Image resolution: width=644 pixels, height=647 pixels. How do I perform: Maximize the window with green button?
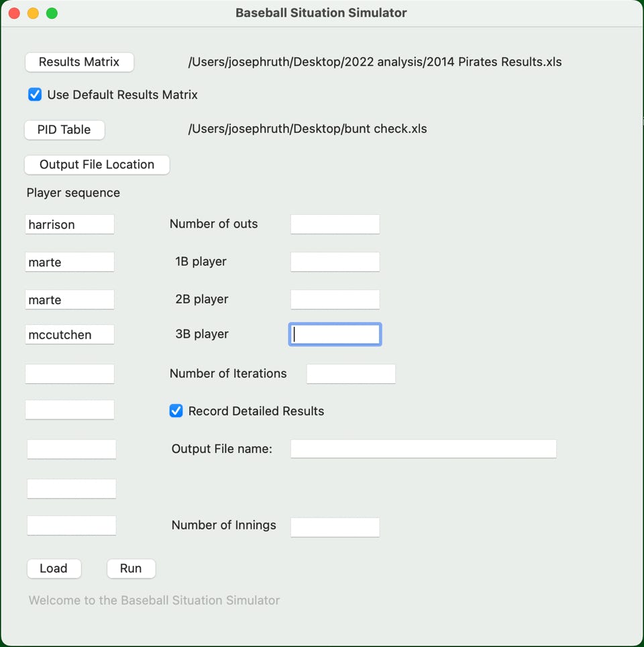click(x=52, y=13)
